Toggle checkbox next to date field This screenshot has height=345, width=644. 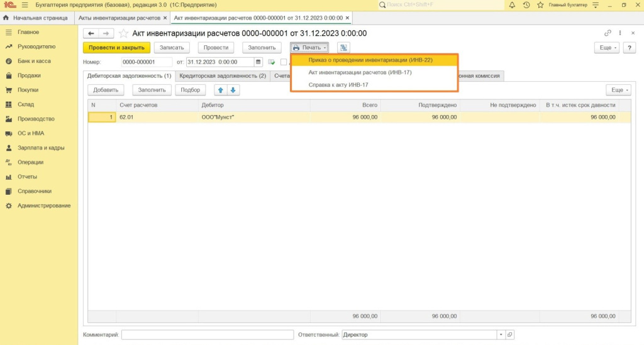284,62
